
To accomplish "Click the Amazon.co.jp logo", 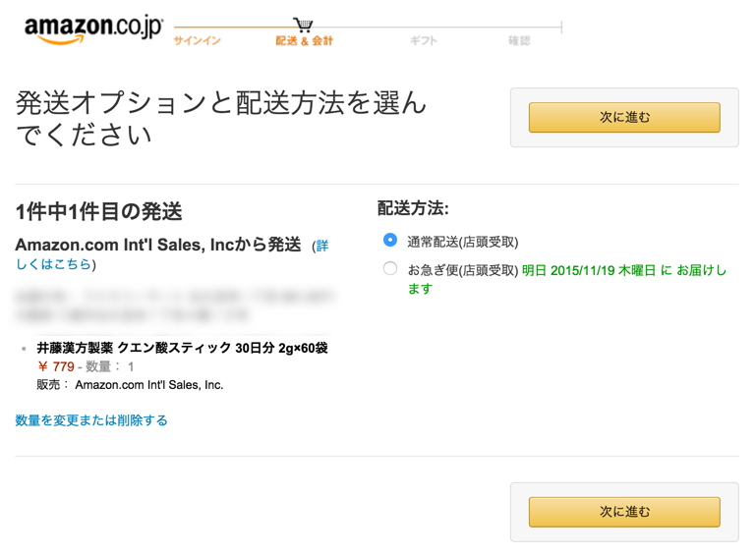I will click(93, 28).
